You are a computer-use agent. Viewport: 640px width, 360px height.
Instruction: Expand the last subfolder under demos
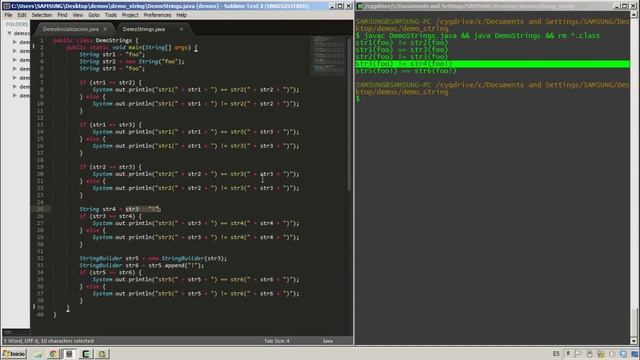click(x=15, y=96)
